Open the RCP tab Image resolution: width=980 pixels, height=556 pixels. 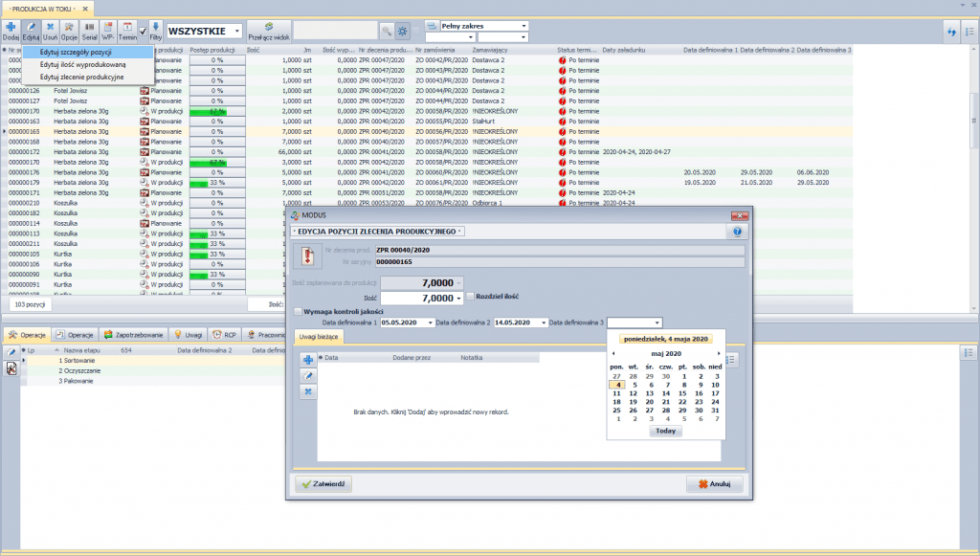pyautogui.click(x=224, y=335)
